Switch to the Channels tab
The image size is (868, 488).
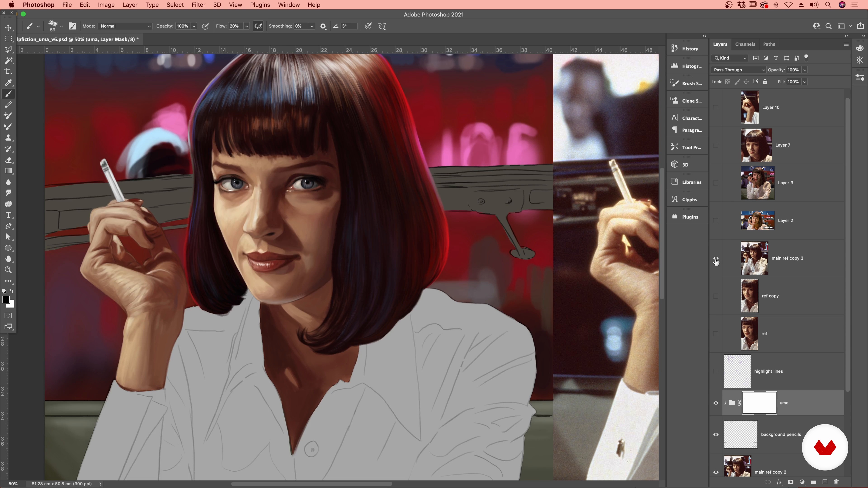pos(745,44)
